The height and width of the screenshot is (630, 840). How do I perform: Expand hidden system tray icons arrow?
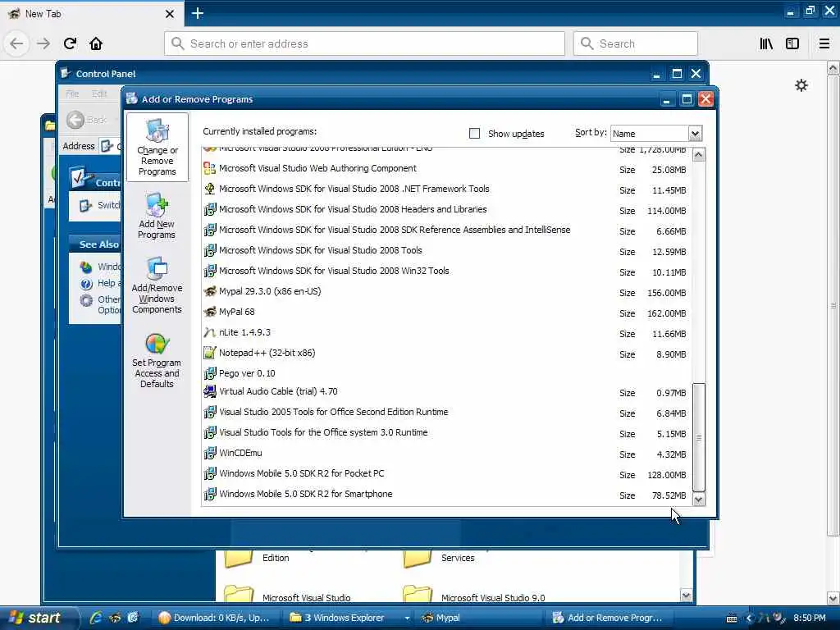(749, 618)
